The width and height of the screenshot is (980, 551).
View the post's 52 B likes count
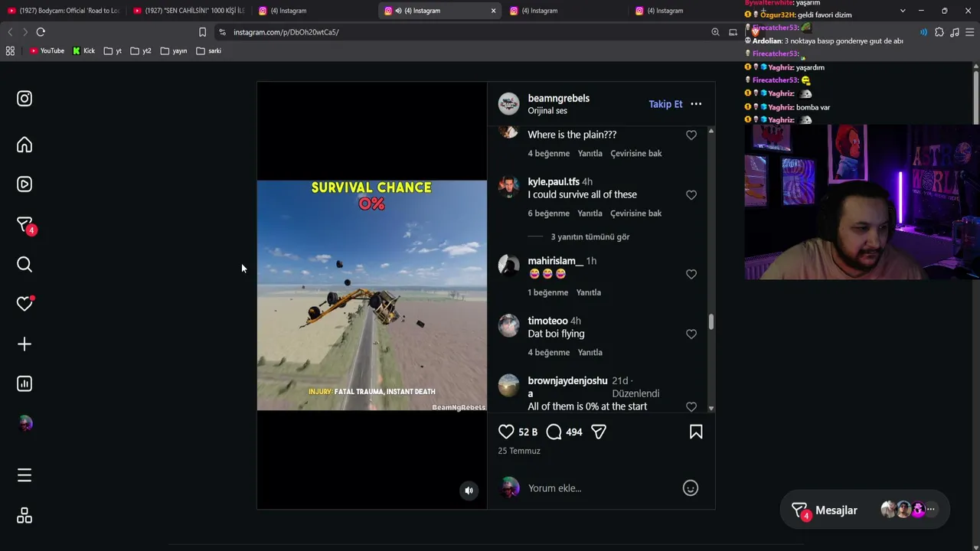coord(528,432)
